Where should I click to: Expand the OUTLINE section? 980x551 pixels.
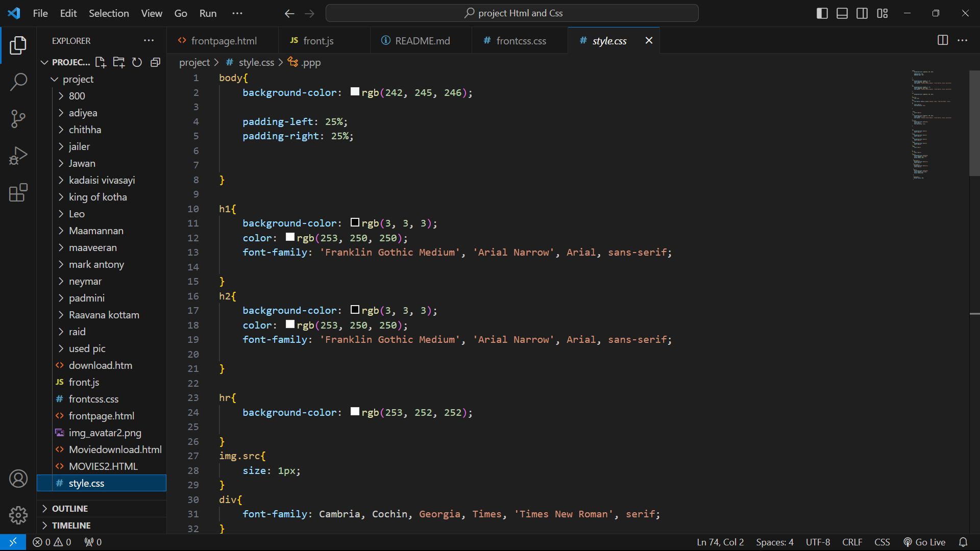pos(70,509)
